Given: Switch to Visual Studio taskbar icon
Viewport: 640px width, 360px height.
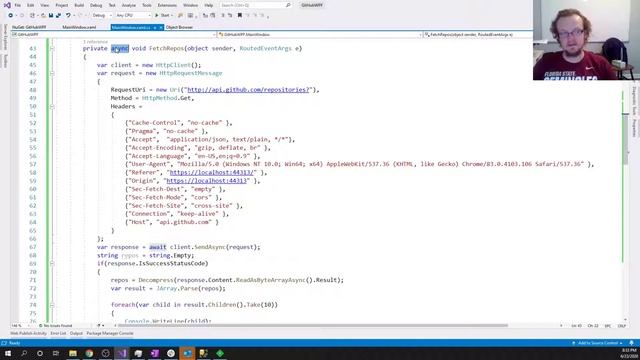Looking at the screenshot, I should point(122,353).
